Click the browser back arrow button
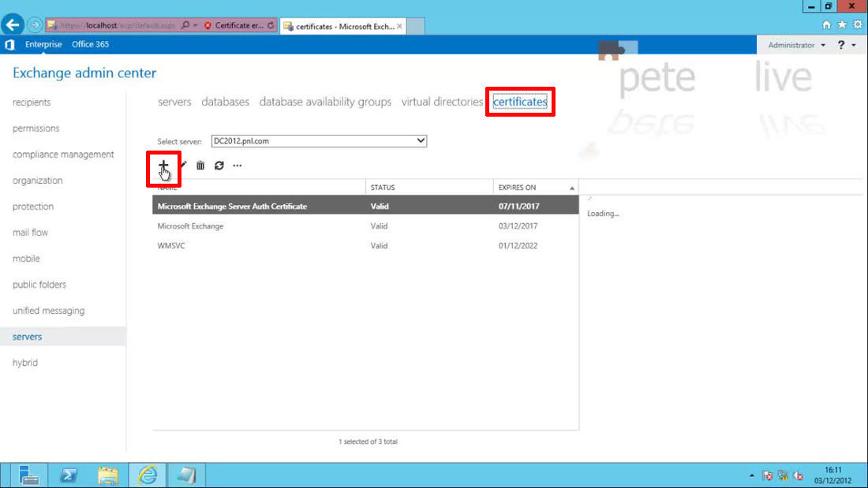868x488 pixels. coord(12,25)
